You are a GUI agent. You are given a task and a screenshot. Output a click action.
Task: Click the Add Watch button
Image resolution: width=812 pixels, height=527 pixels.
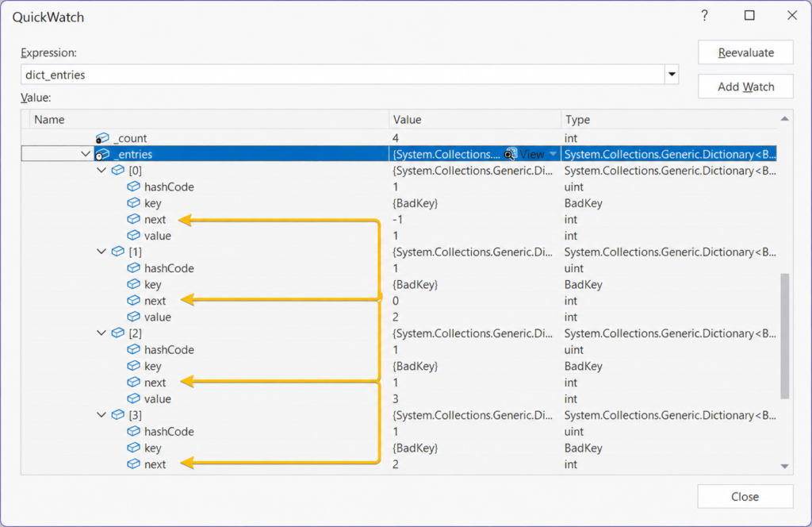point(745,87)
